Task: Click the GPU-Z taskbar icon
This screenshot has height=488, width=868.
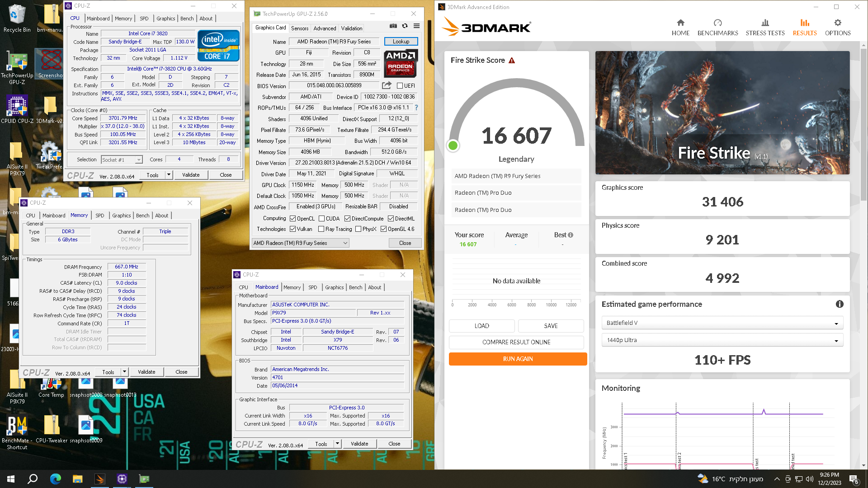Action: tap(144, 479)
